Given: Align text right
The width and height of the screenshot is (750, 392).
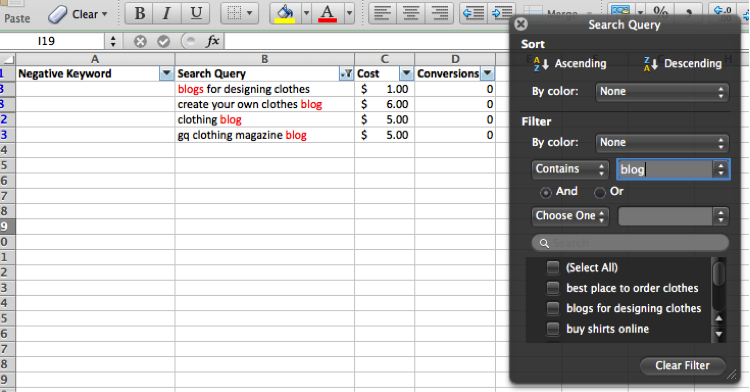Looking at the screenshot, I should (x=440, y=13).
